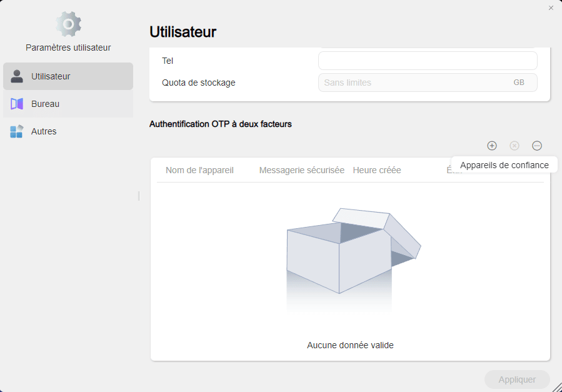
Task: Click the Appareils de confiance tooltip label
Action: (x=504, y=165)
